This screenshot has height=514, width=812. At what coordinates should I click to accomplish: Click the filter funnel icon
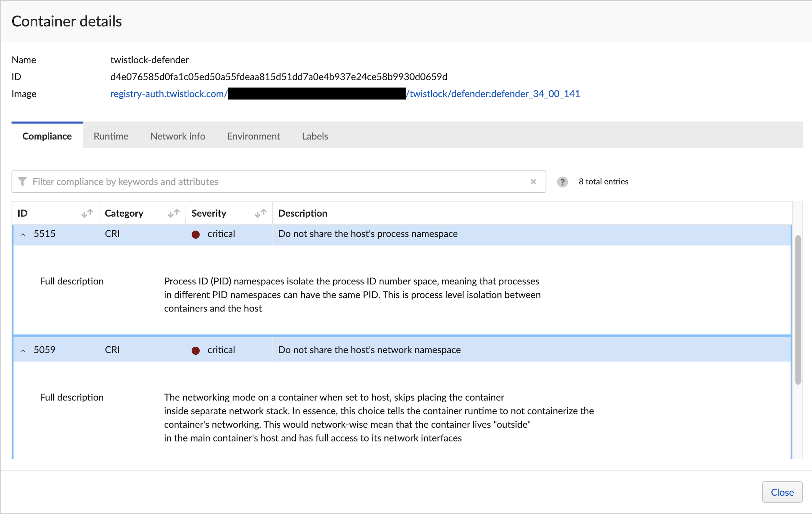click(22, 182)
